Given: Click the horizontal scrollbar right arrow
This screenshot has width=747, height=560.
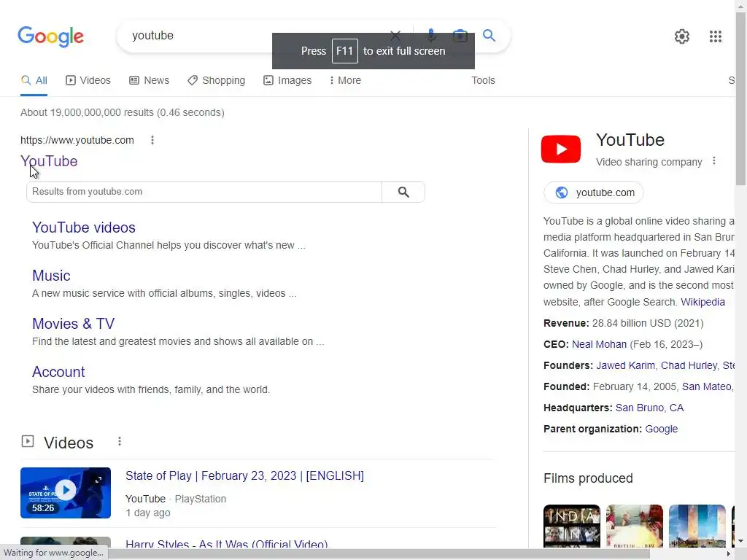Looking at the screenshot, I should tap(728, 554).
